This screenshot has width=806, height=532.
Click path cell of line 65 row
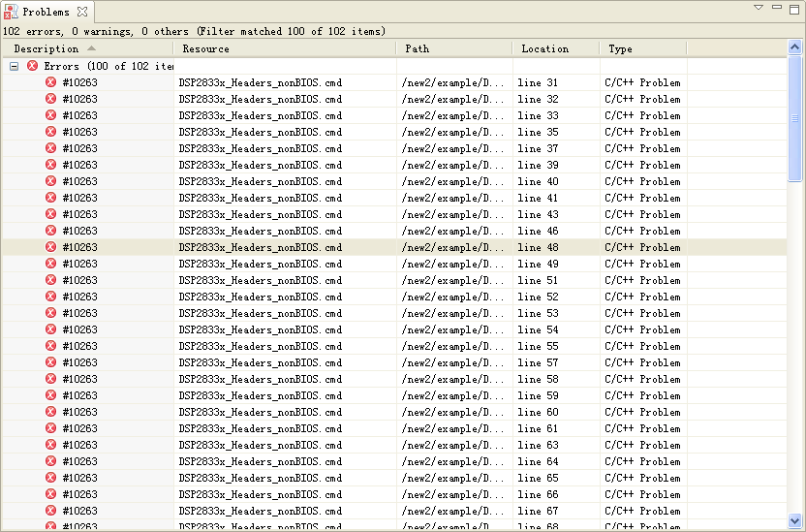[x=452, y=478]
